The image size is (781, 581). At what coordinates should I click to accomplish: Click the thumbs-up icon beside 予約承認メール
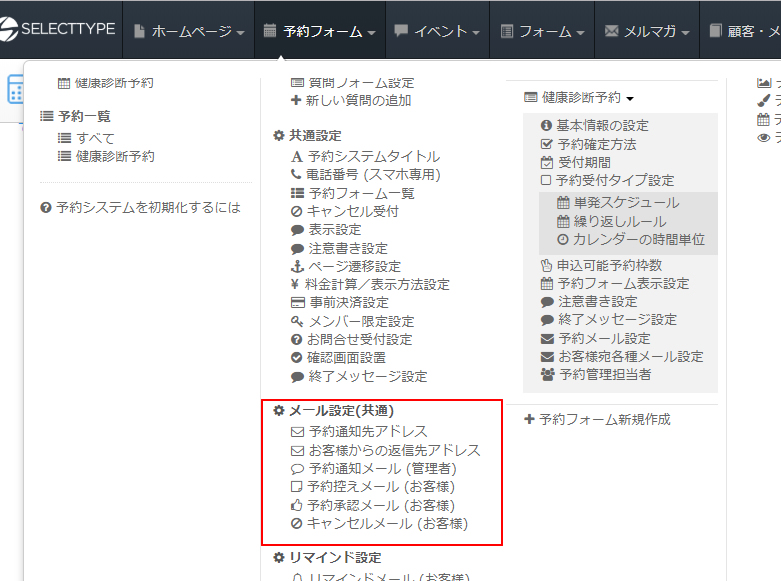pos(296,505)
